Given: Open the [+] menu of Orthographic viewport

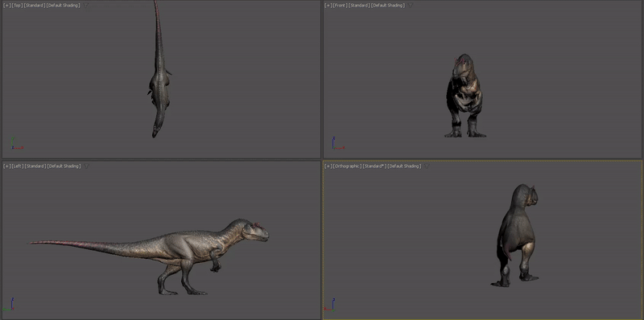Looking at the screenshot, I should click(328, 166).
